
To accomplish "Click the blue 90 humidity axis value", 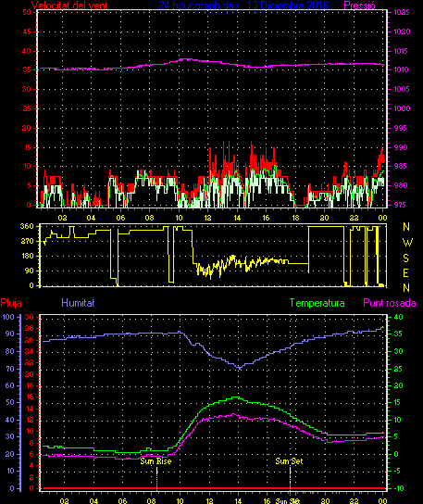I will coord(10,334).
